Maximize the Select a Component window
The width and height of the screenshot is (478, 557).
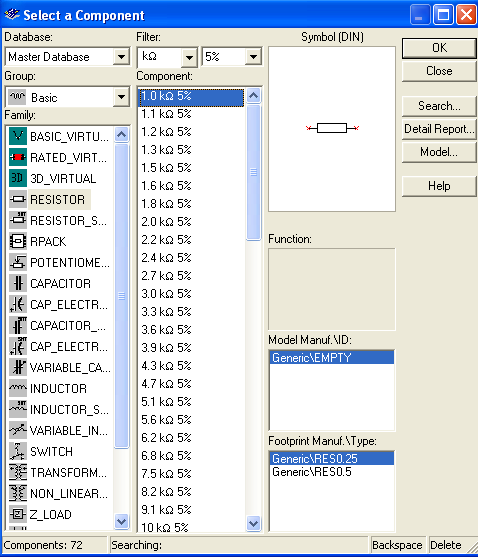click(x=443, y=15)
